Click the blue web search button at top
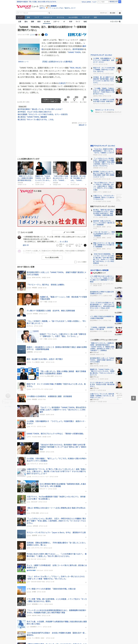This screenshot has height=644, width=138. click(x=120, y=2)
